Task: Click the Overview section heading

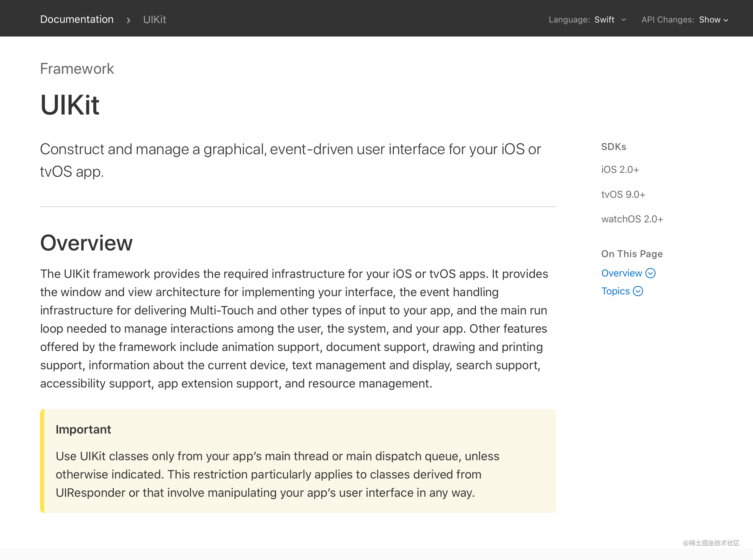Action: [86, 243]
